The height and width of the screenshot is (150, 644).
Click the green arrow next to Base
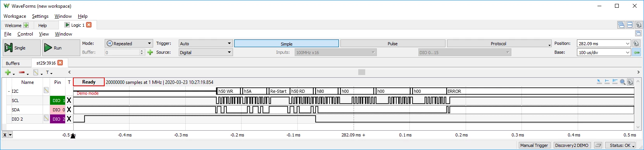pyautogui.click(x=636, y=52)
